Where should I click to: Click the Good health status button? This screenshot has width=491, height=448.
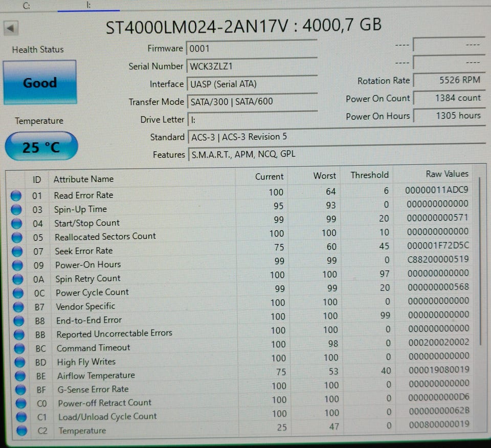40,82
